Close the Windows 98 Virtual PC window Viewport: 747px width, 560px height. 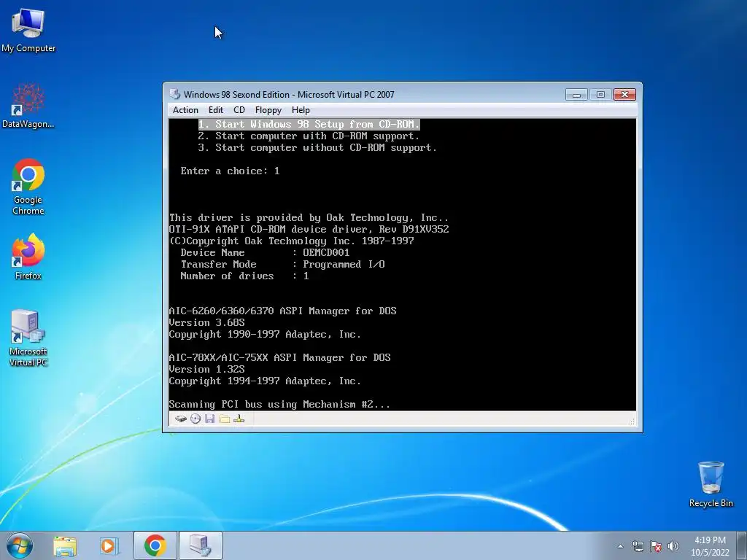624,94
